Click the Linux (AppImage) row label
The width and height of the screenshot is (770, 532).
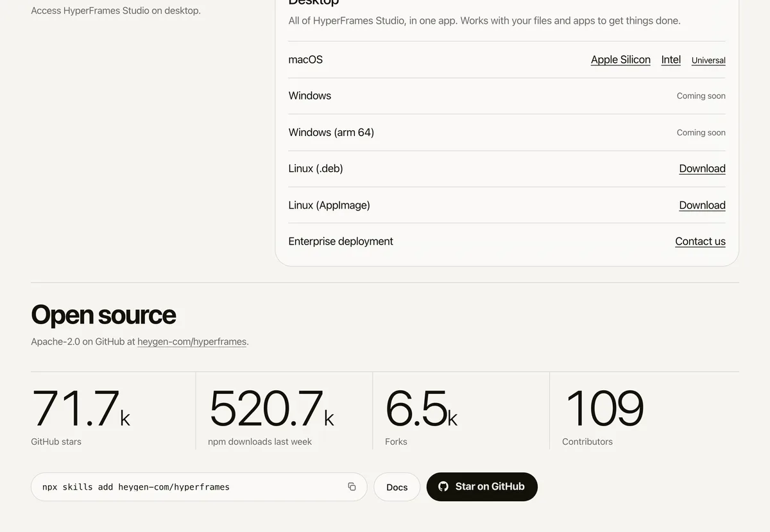[329, 205]
